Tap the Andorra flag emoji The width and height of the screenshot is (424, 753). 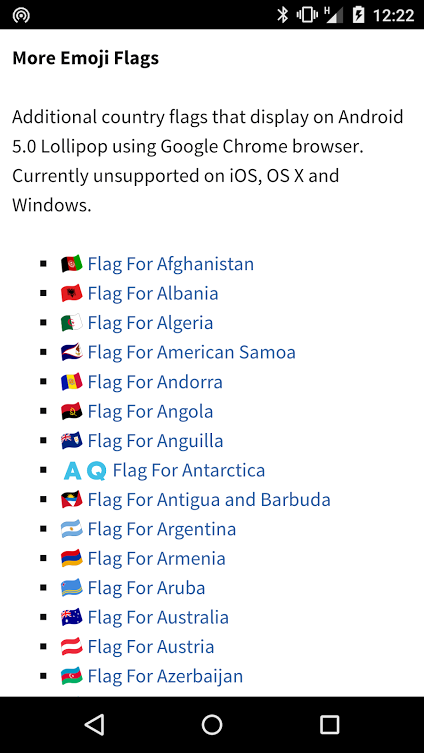coord(72,382)
